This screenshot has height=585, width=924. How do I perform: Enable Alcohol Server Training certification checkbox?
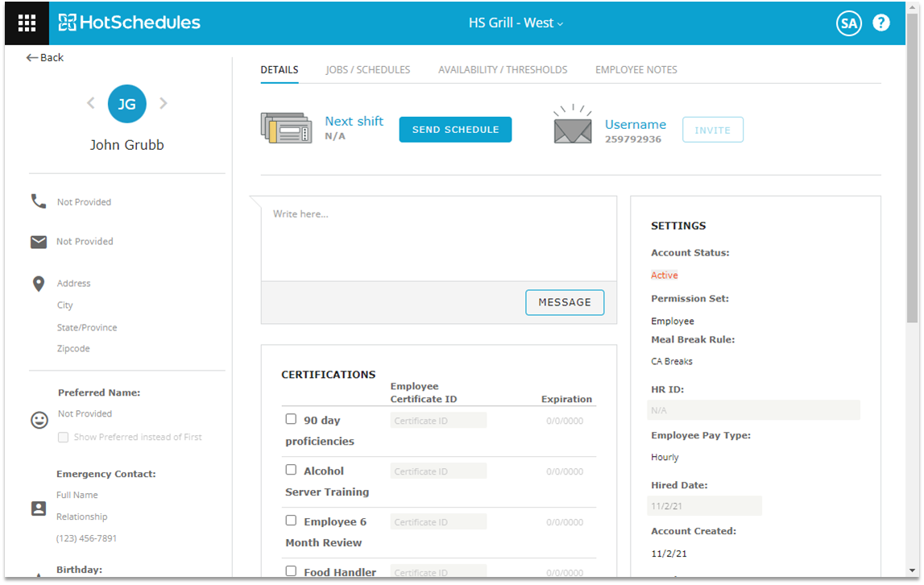(x=291, y=470)
